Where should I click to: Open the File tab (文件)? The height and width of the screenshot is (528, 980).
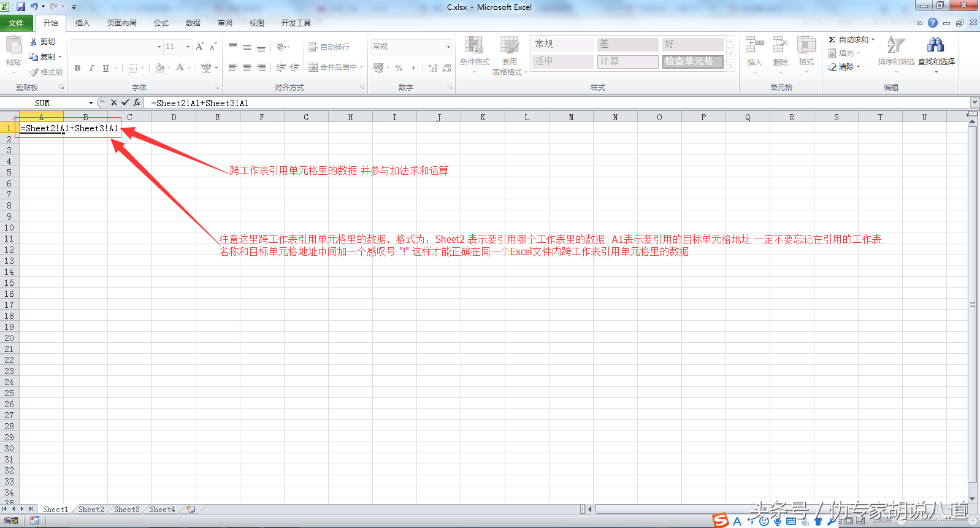click(17, 23)
